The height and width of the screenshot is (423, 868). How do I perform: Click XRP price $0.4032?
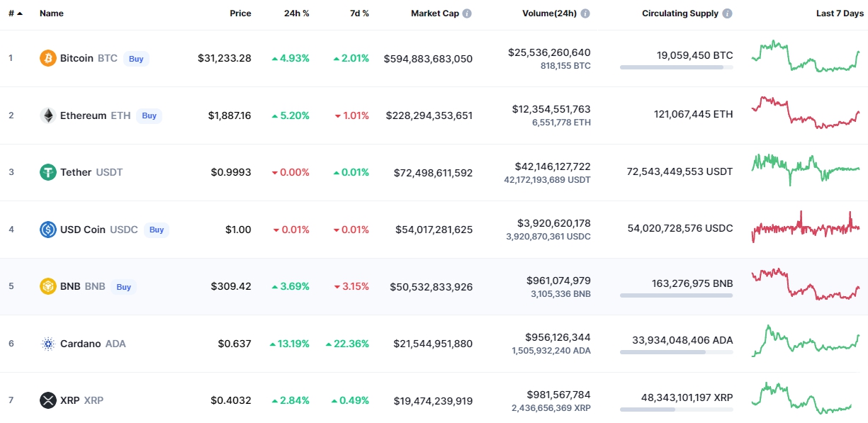coord(231,400)
